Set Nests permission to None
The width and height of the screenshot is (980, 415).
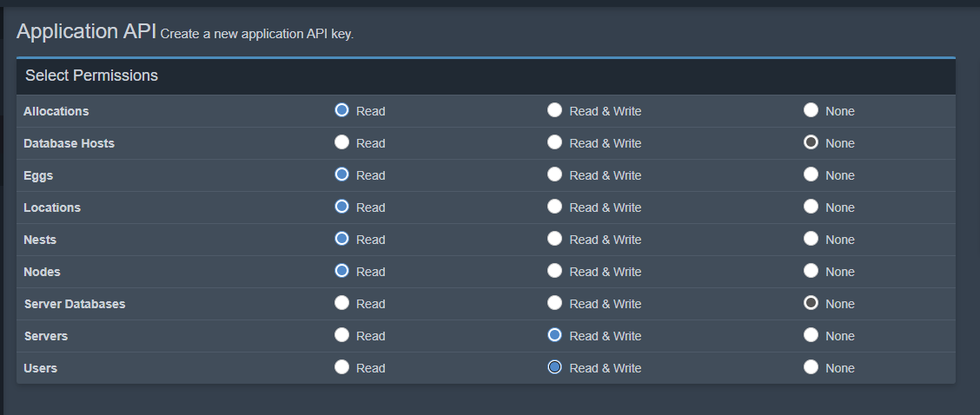(x=811, y=239)
